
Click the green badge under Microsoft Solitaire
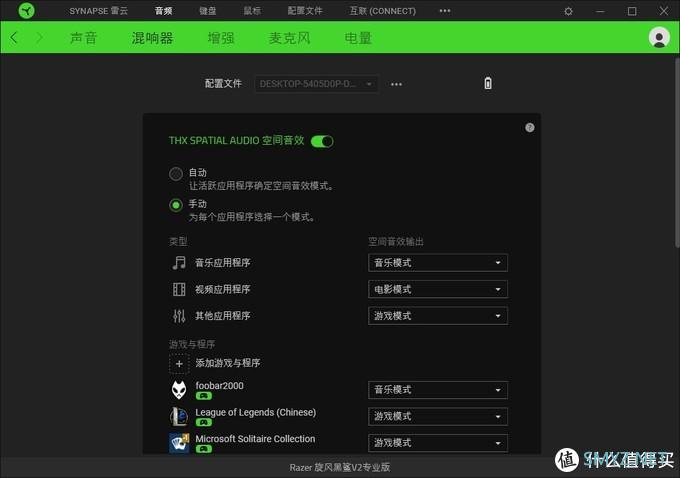tap(203, 449)
